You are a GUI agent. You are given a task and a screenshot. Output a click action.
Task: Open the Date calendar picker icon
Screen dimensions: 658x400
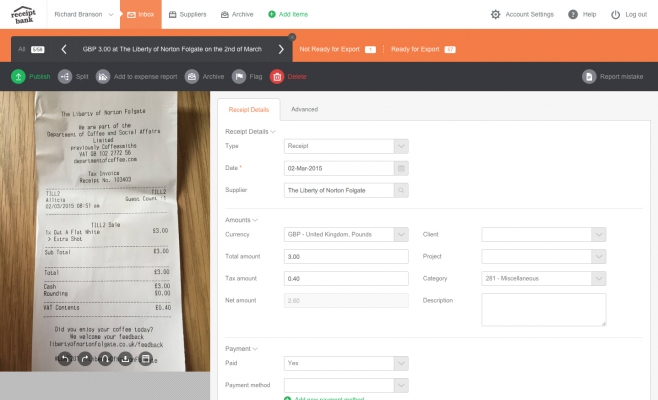(401, 168)
